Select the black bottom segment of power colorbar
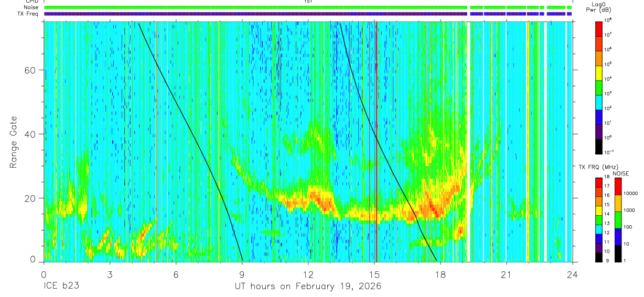This screenshot has width=644, height=297. pyautogui.click(x=599, y=146)
